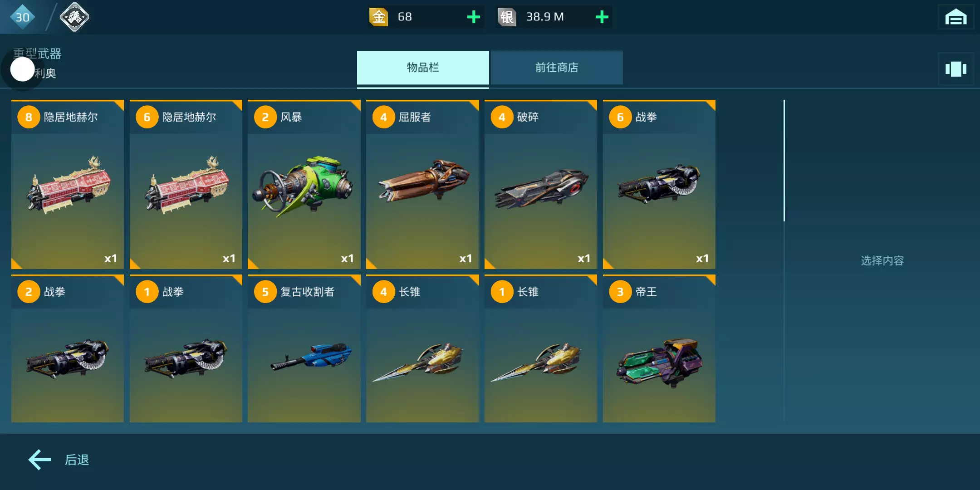Click the inventory list vertical scrollbar

pos(784,161)
